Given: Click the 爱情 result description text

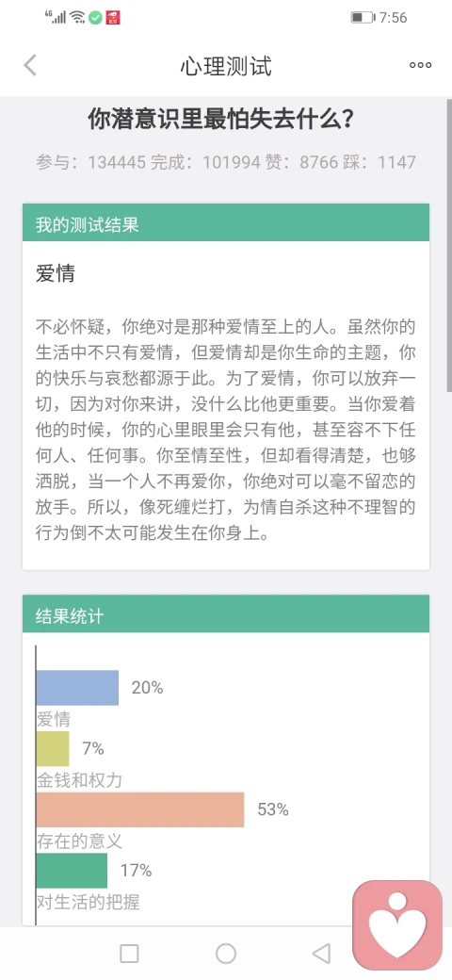Looking at the screenshot, I should 225,431.
